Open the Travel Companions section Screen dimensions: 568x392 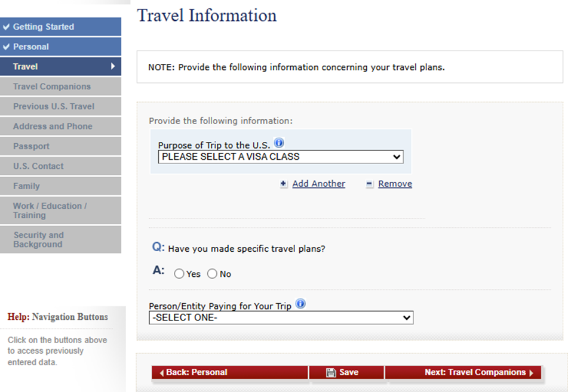point(52,87)
